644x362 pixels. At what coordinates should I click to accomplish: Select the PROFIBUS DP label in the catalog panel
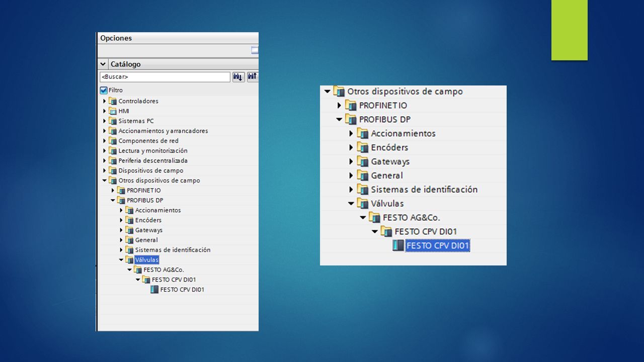coord(145,201)
